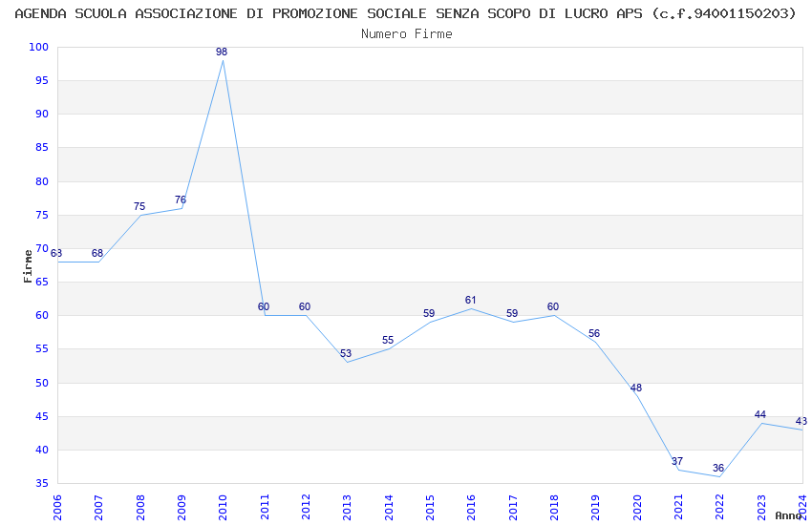
Task: Click the 37 data label for 2021
Action: pyautogui.click(x=677, y=461)
